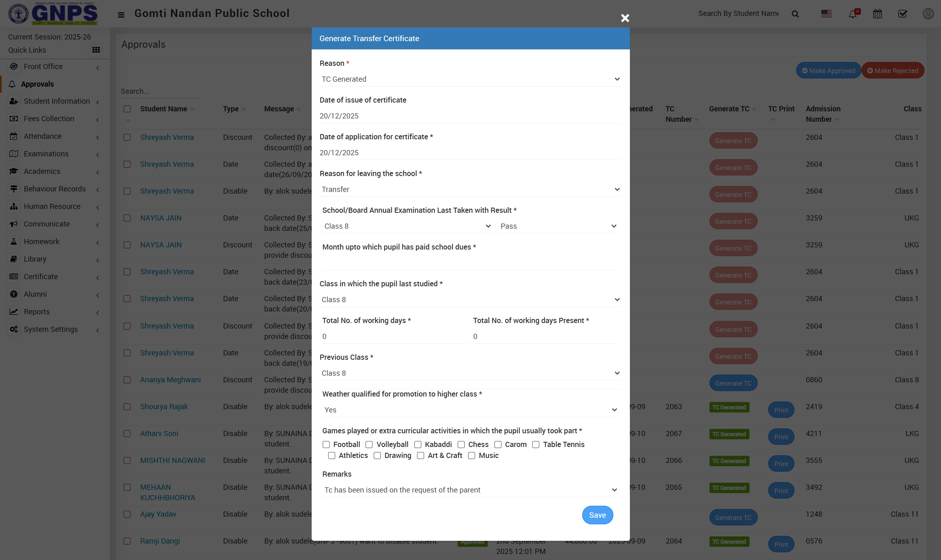Click the Total No. of working days field
This screenshot has height=560, width=941.
pyautogui.click(x=395, y=336)
